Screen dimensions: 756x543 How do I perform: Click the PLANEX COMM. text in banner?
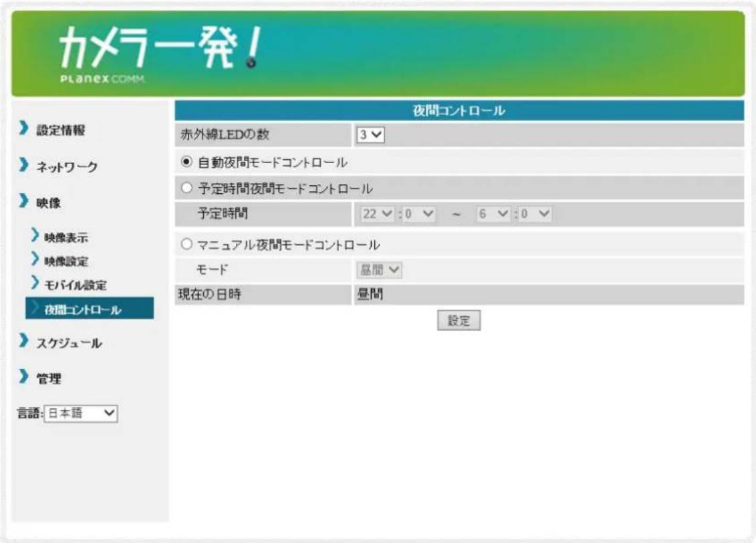[103, 79]
